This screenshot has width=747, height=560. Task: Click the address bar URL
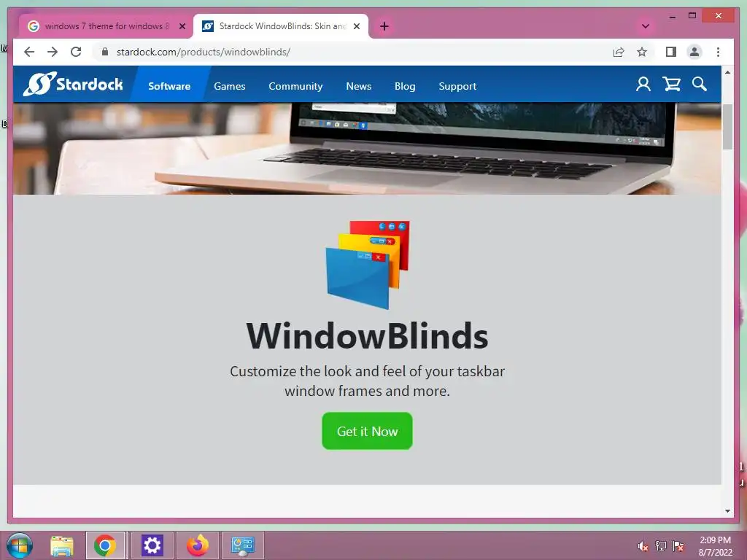pyautogui.click(x=204, y=52)
